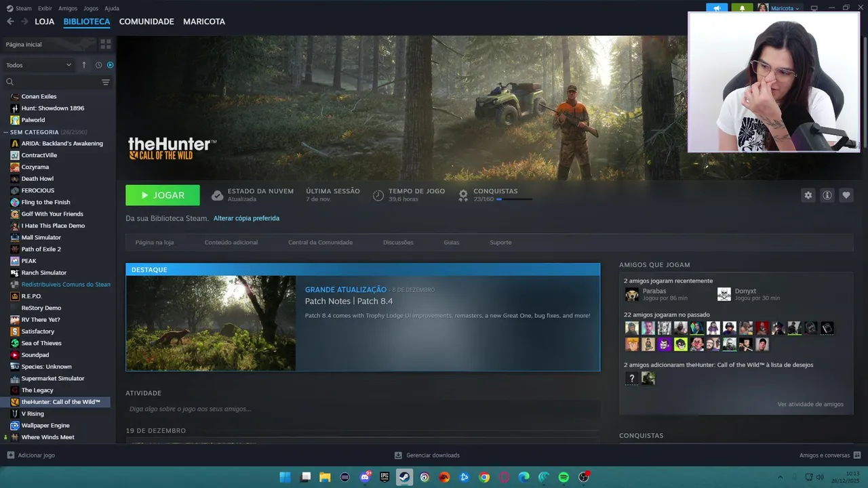Open advanced filter options icon
The height and width of the screenshot is (488, 868).
pos(106,82)
